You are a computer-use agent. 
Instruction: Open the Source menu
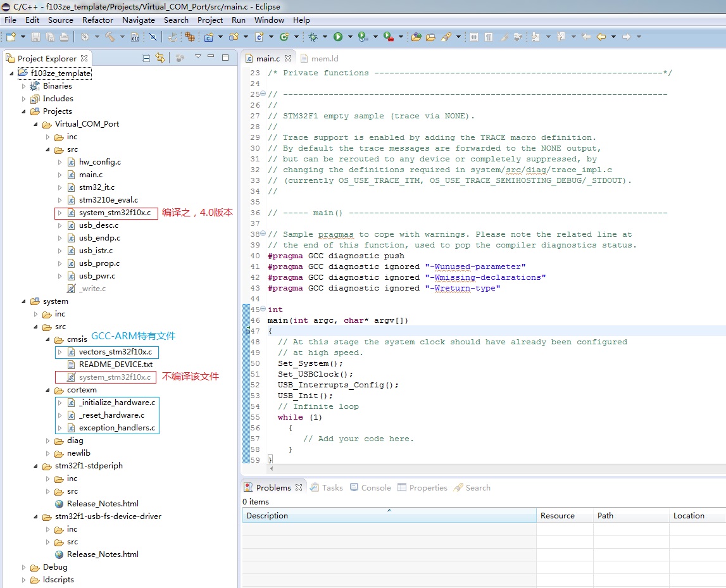click(x=61, y=20)
